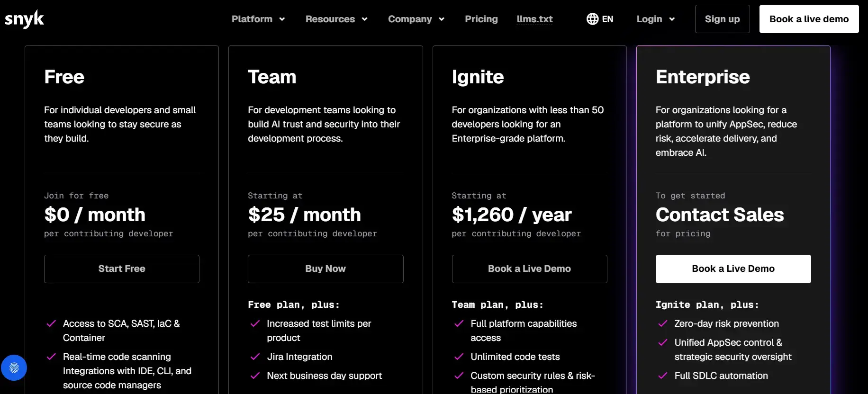Open the Login dropdown
868x394 pixels.
pos(656,19)
